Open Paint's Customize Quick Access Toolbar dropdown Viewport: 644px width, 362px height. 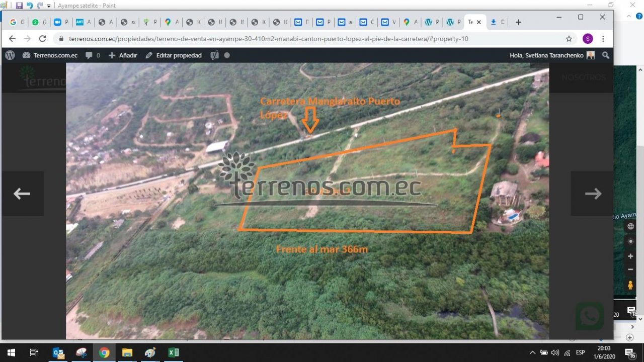pyautogui.click(x=49, y=6)
